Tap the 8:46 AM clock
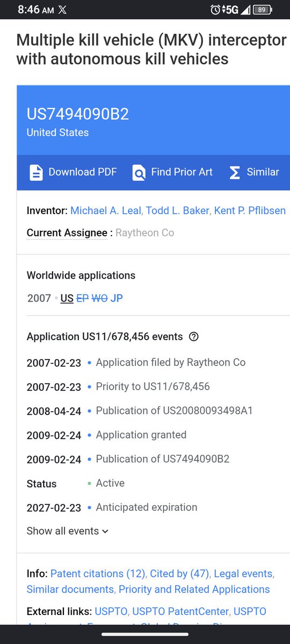 point(35,9)
